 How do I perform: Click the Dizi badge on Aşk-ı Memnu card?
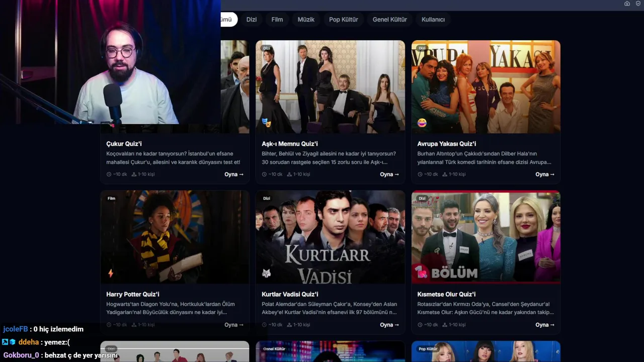(267, 48)
